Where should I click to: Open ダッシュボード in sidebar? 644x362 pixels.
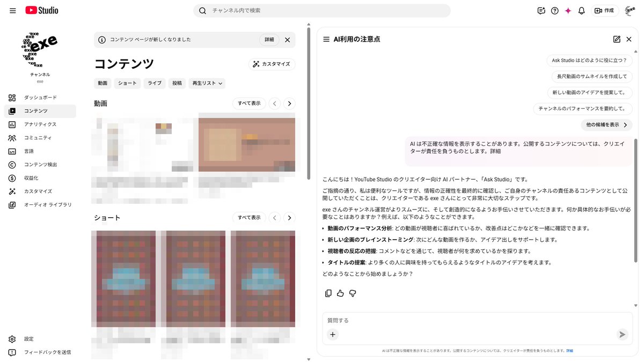pyautogui.click(x=40, y=98)
